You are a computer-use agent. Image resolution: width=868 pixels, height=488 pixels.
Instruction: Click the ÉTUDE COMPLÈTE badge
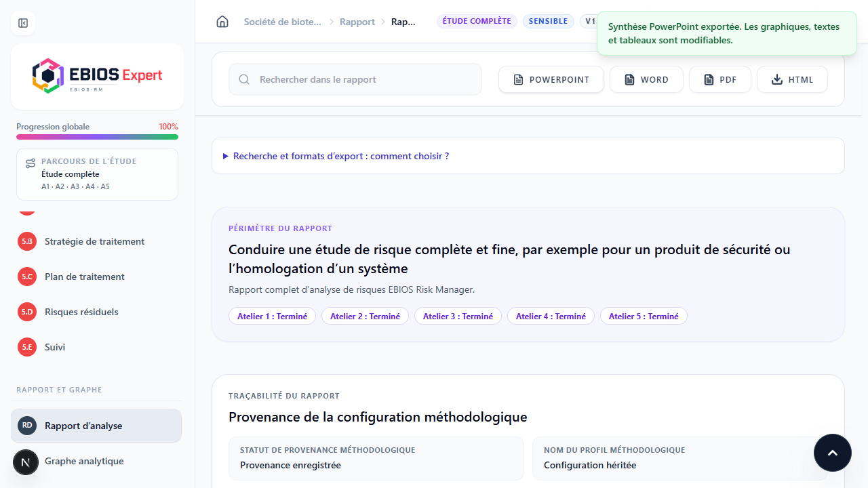tap(477, 21)
